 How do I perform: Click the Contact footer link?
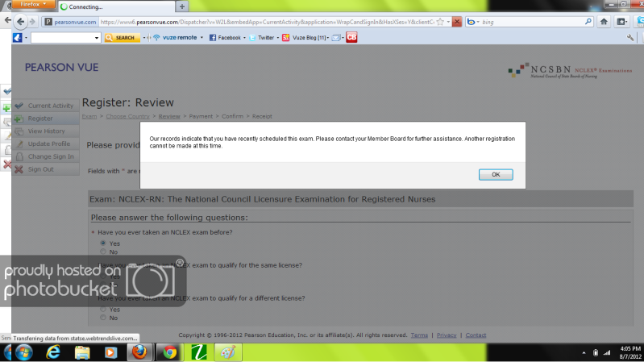point(476,335)
